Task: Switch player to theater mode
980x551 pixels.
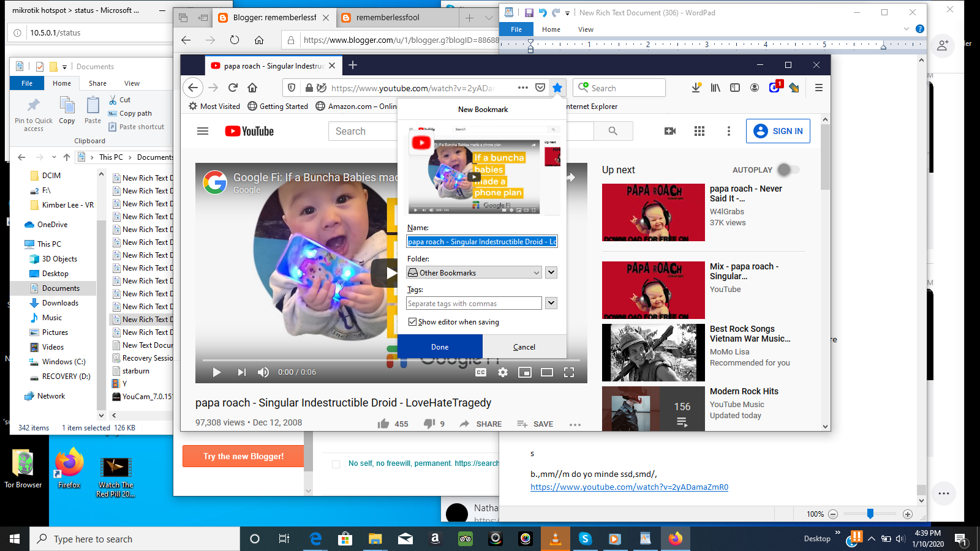Action: pos(547,372)
